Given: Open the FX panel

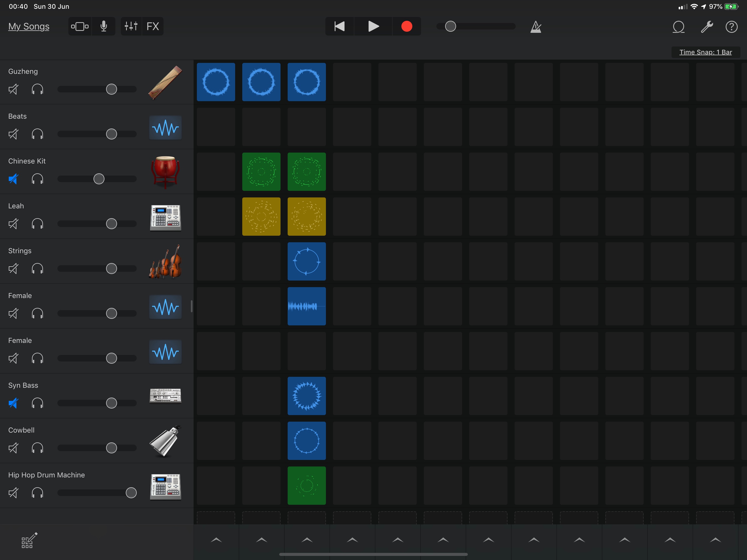Looking at the screenshot, I should (153, 26).
